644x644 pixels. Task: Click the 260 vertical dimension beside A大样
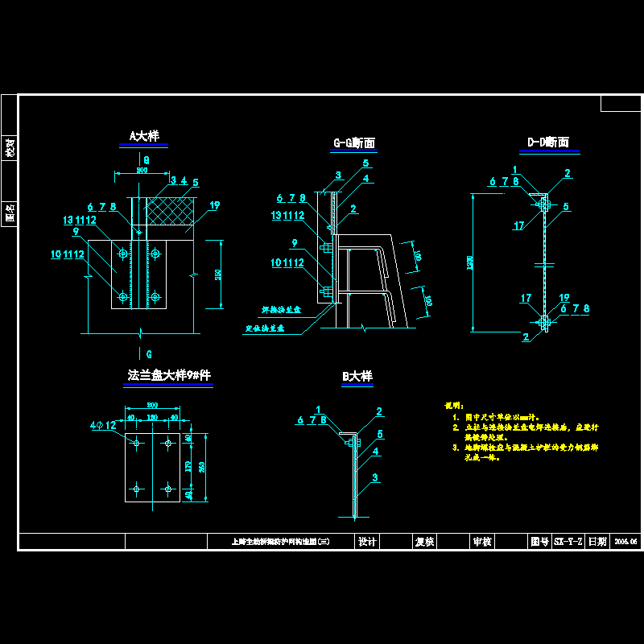(217, 274)
